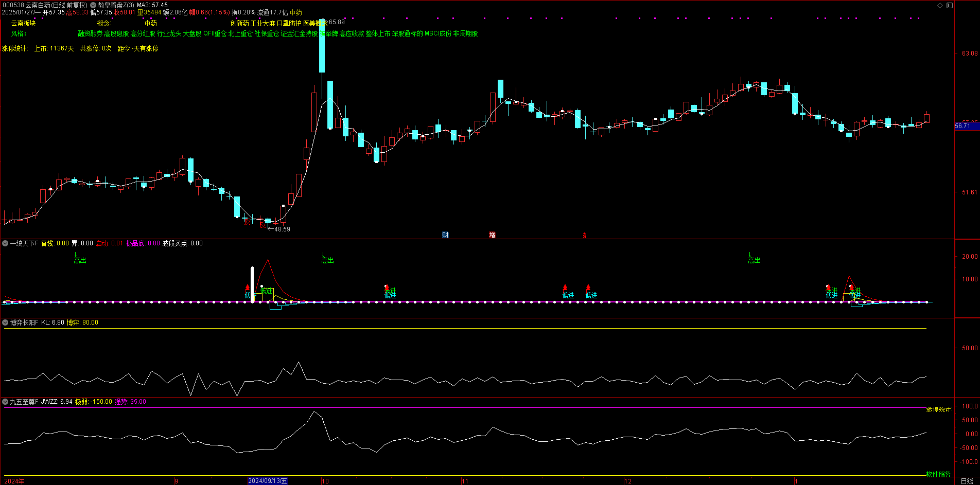Click the 强势: 95.00 indicator value
The height and width of the screenshot is (485, 980).
click(130, 402)
